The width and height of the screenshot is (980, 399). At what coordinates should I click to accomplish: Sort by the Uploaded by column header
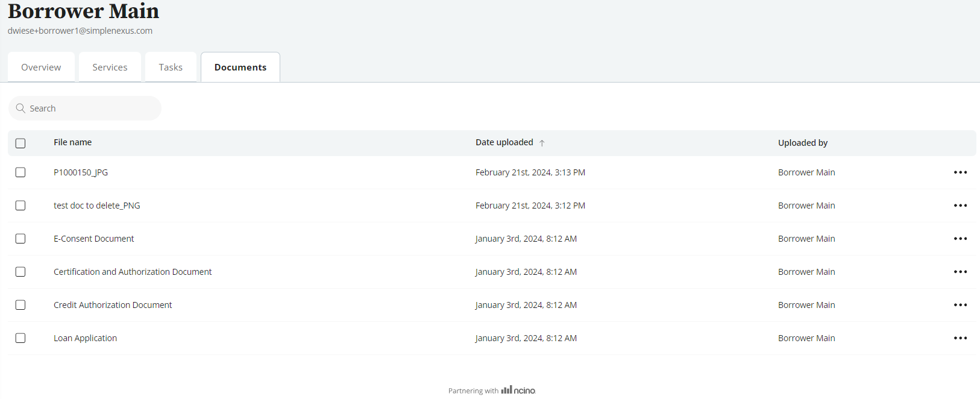click(803, 143)
